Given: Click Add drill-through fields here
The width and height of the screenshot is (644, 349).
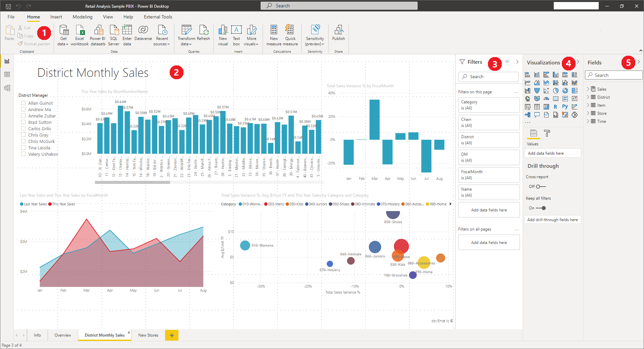Looking at the screenshot, I should pos(552,220).
